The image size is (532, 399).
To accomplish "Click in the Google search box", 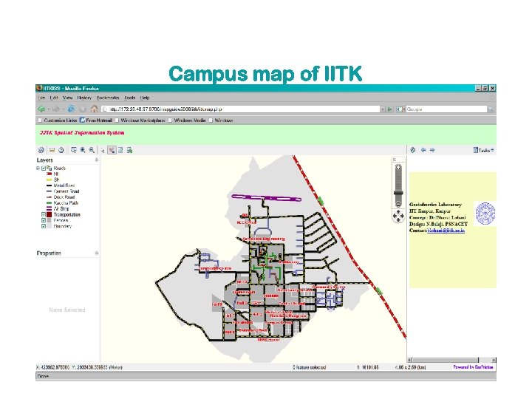I will (x=446, y=109).
